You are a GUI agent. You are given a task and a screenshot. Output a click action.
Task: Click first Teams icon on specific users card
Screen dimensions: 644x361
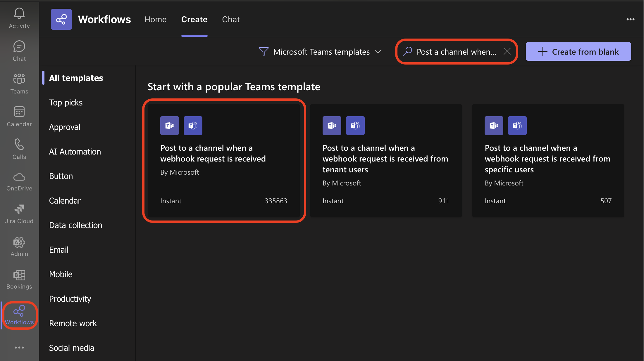click(494, 126)
